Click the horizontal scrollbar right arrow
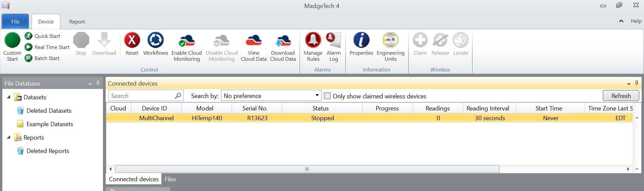Image resolution: width=644 pixels, height=191 pixels. (x=628, y=169)
